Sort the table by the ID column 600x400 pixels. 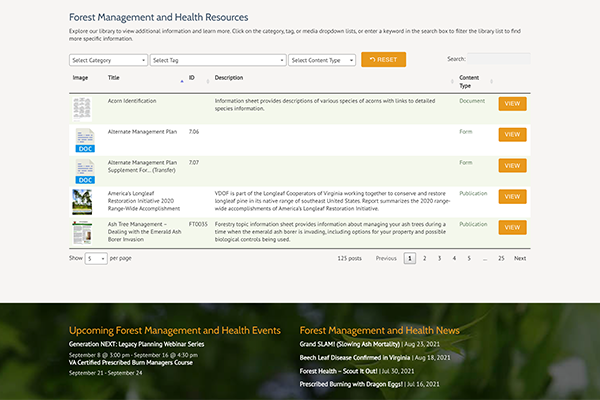(191, 78)
